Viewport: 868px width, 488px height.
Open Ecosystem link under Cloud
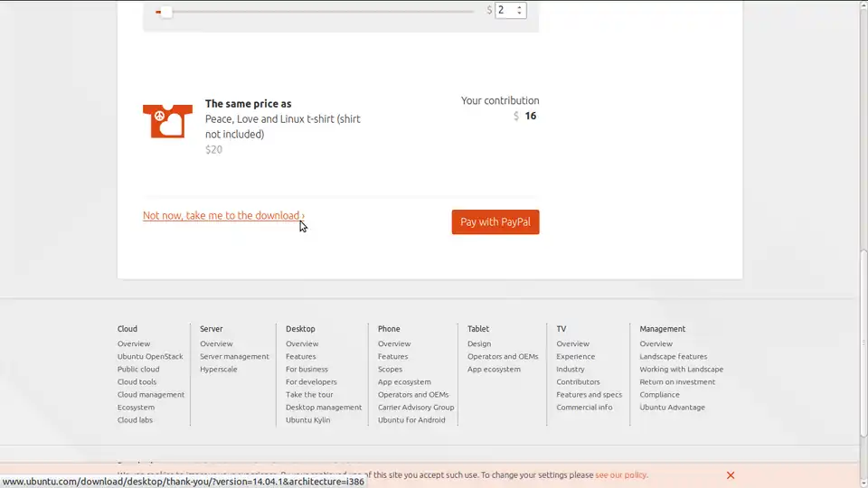click(x=136, y=408)
